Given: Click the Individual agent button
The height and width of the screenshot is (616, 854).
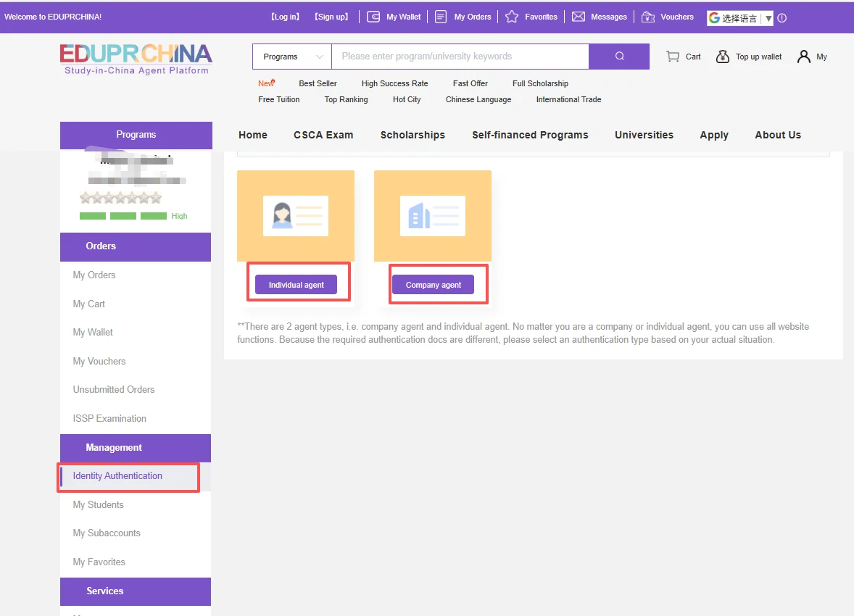Looking at the screenshot, I should [296, 285].
